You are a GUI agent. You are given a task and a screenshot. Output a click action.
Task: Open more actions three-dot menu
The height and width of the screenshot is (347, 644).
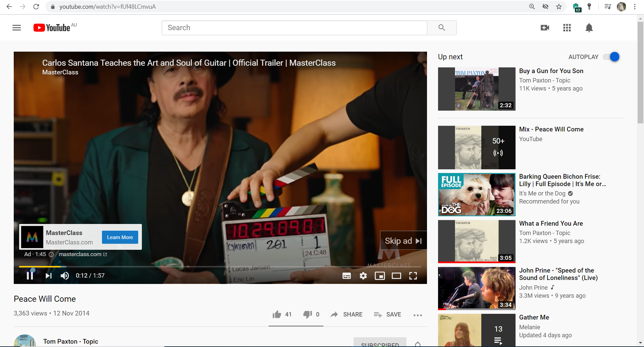418,315
